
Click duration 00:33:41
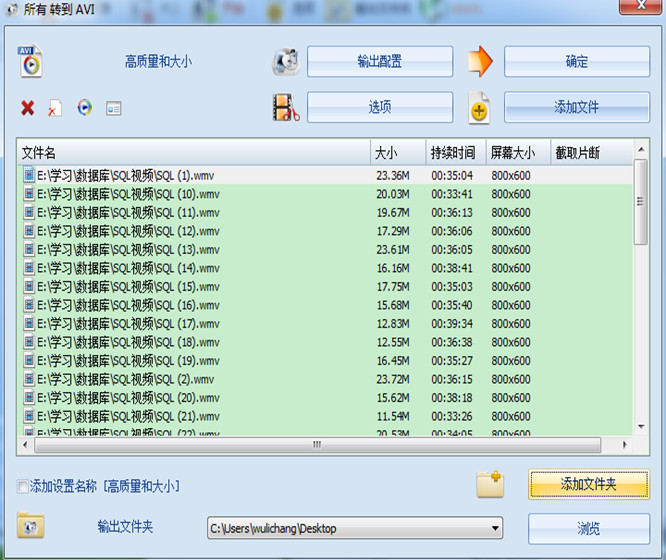pyautogui.click(x=452, y=194)
